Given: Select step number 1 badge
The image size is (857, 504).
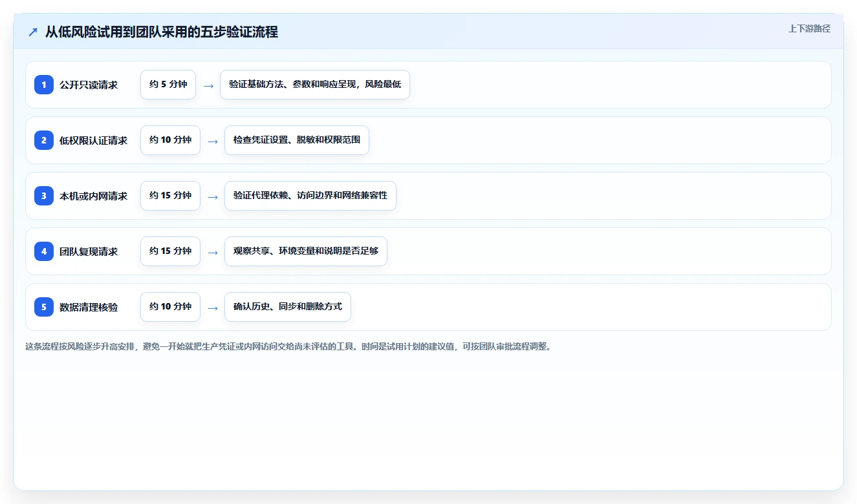Looking at the screenshot, I should click(44, 85).
